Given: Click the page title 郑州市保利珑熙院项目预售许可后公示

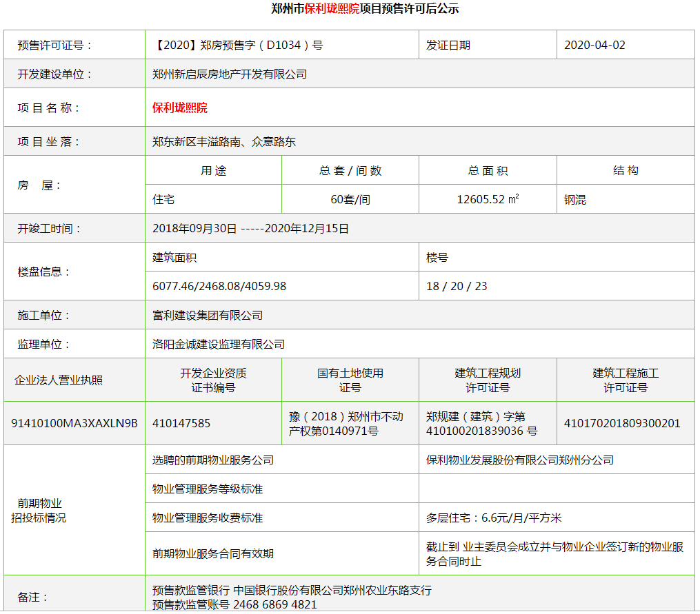Looking at the screenshot, I should click(365, 8).
